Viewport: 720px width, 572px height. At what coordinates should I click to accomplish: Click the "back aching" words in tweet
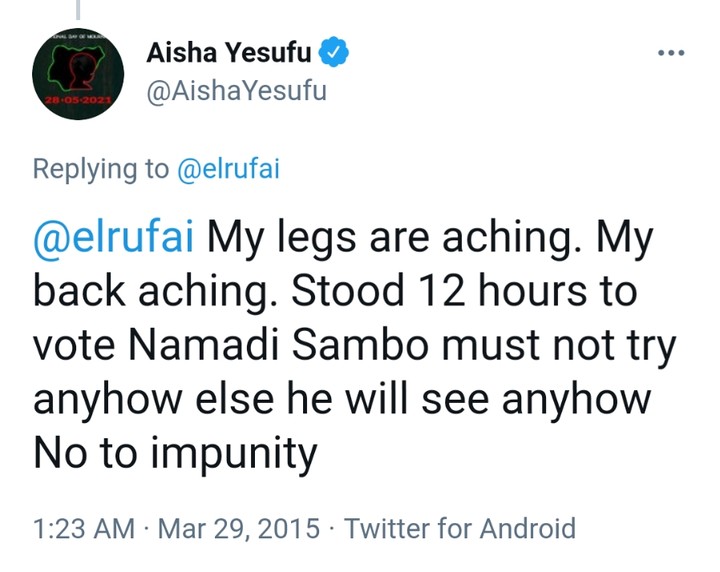[x=145, y=295]
